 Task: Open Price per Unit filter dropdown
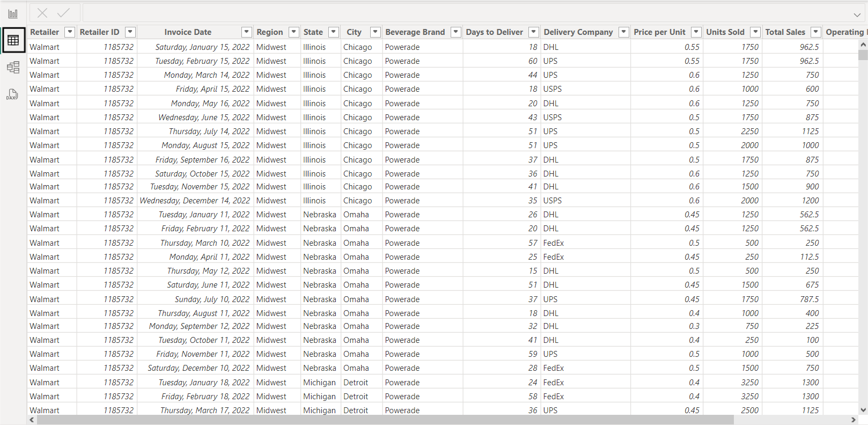pyautogui.click(x=696, y=32)
